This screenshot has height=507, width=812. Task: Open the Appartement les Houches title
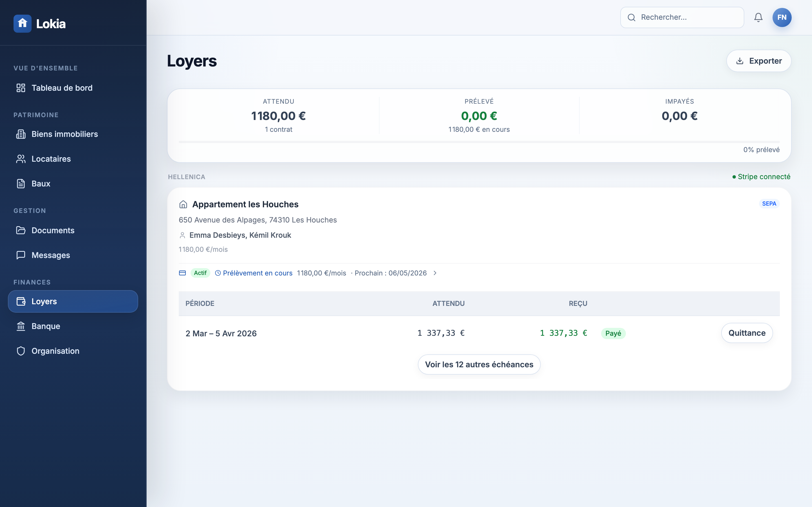[245, 204]
